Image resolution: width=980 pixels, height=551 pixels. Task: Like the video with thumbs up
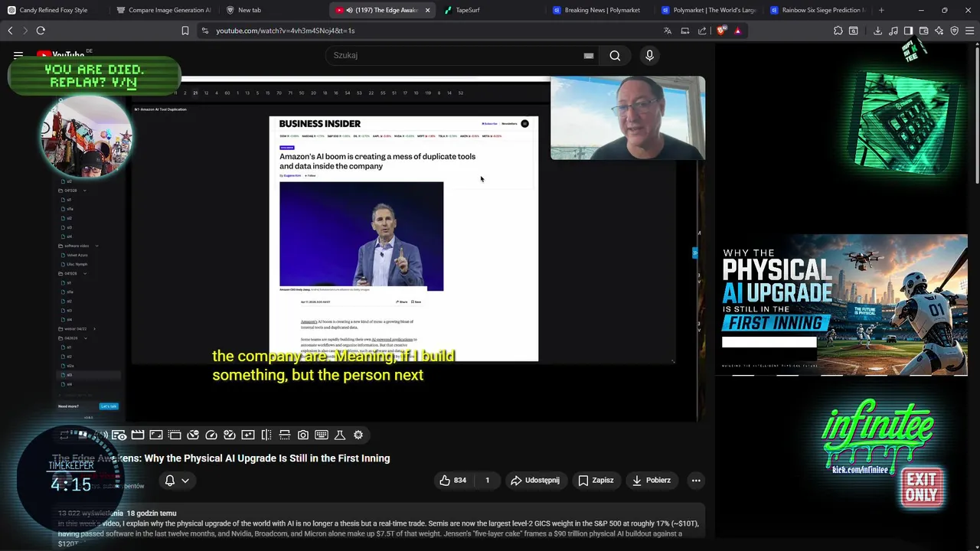click(x=452, y=480)
